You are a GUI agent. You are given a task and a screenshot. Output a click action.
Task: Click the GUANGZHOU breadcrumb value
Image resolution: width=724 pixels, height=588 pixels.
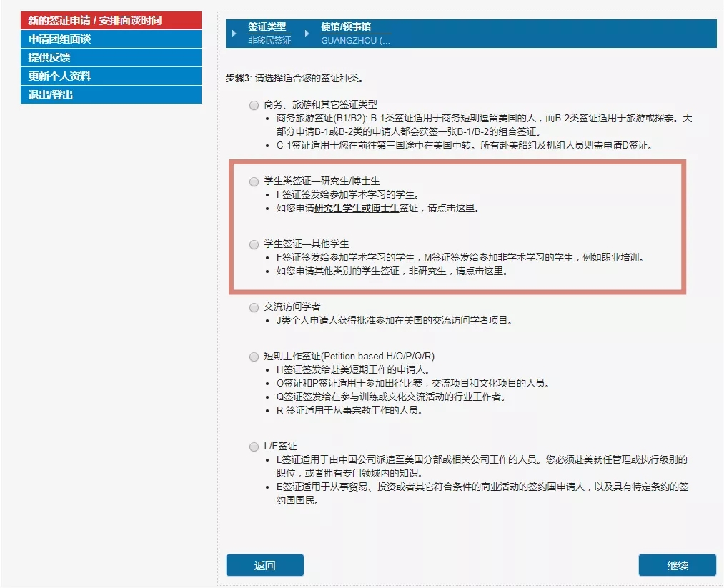coord(355,41)
